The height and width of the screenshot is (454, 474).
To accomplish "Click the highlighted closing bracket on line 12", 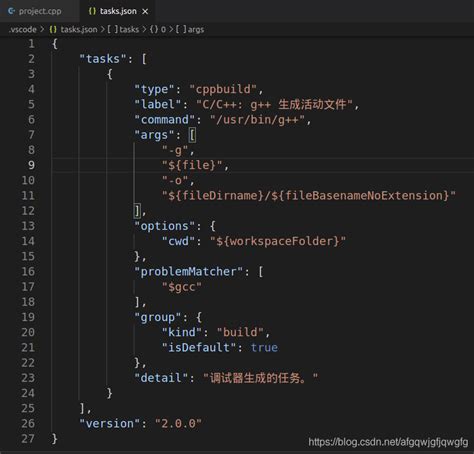I will pos(137,211).
